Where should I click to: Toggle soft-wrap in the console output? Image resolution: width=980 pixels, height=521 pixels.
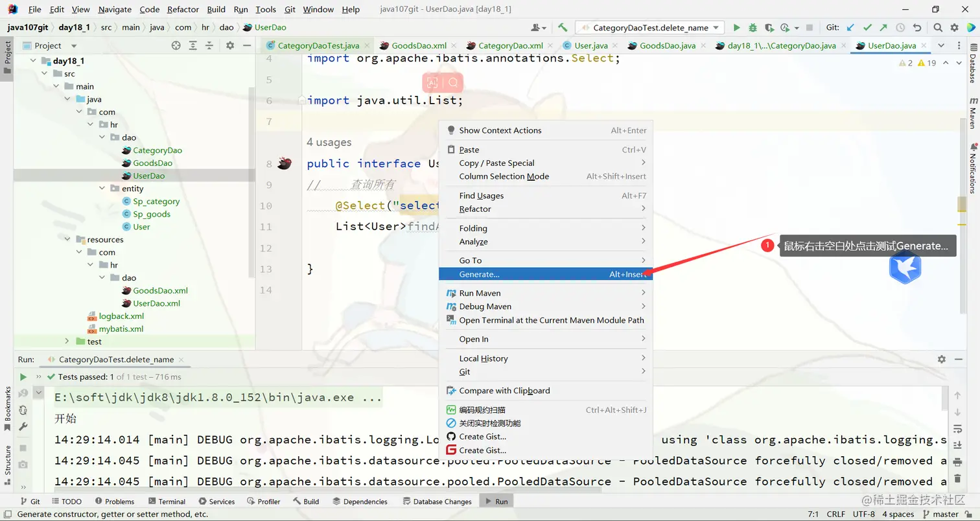tap(957, 428)
